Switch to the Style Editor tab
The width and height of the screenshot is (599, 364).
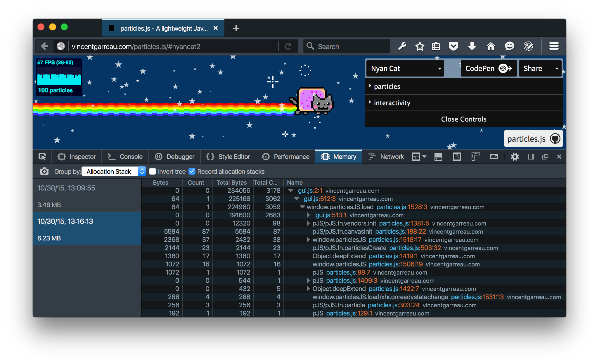[x=228, y=157]
